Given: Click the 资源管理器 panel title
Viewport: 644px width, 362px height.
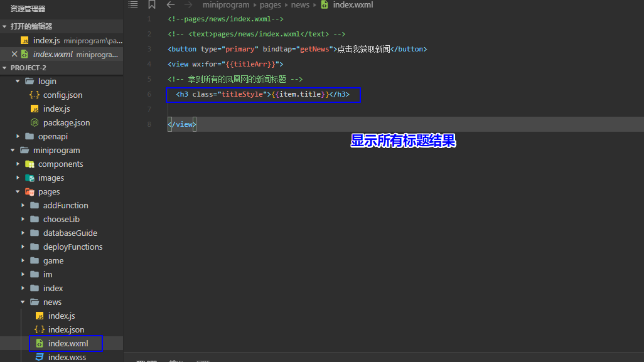Looking at the screenshot, I should point(28,9).
